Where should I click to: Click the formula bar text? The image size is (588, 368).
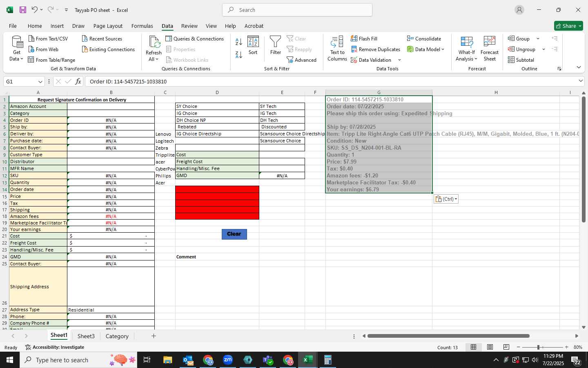[128, 81]
